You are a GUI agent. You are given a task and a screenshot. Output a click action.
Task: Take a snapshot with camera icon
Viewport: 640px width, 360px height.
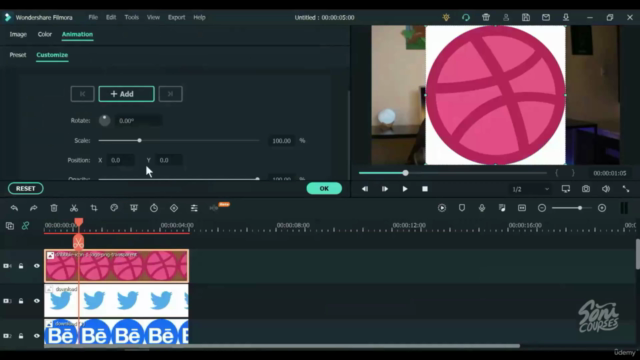[586, 189]
